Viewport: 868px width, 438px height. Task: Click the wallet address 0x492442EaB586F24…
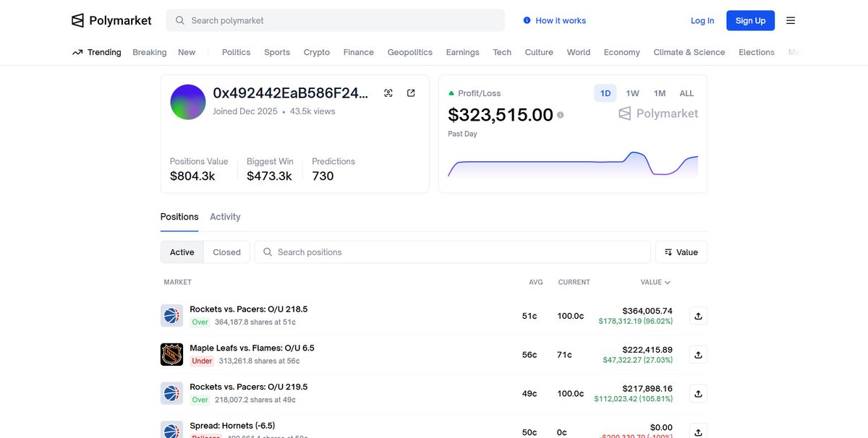[x=291, y=93]
